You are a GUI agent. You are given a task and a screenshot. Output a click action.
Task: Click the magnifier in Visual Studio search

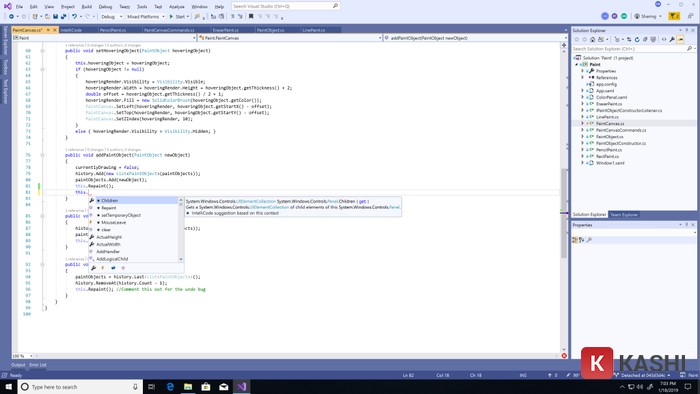[x=335, y=6]
